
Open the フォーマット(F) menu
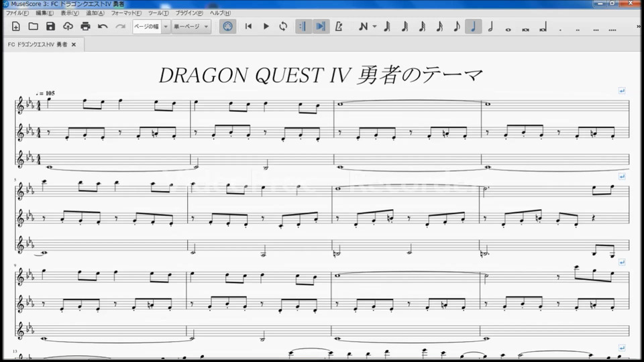[126, 13]
